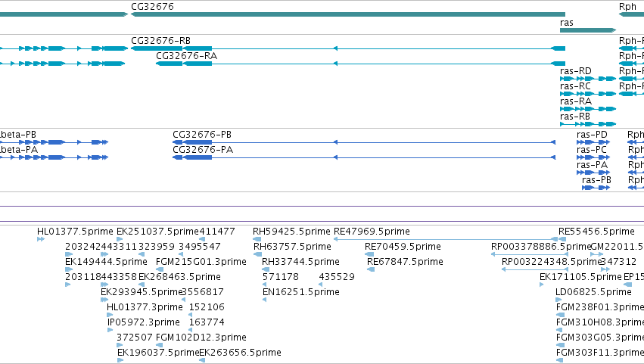The height and width of the screenshot is (364, 644).
Task: Select the ras gene label above its teal bar
Action: pos(566,23)
